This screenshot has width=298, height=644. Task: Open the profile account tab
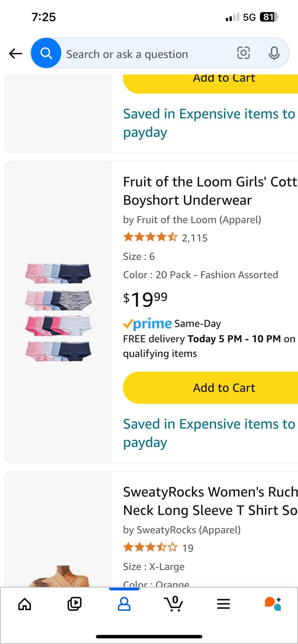(x=124, y=604)
